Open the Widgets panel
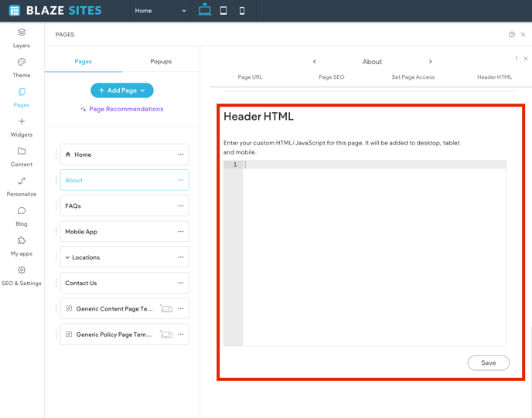The width and height of the screenshot is (532, 418). coord(22,127)
